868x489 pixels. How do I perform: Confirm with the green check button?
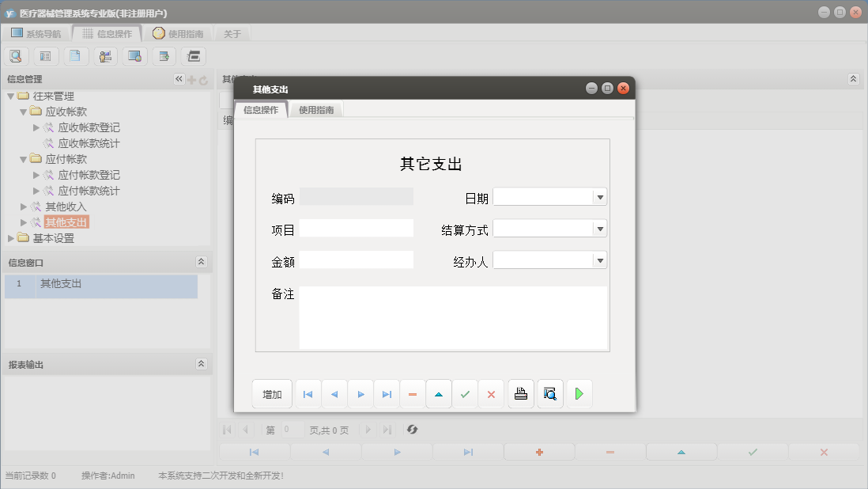pyautogui.click(x=465, y=393)
